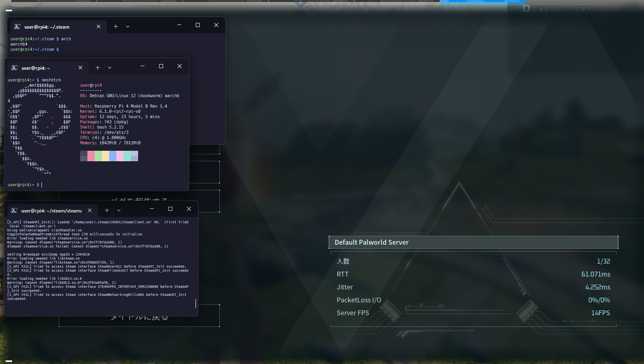The width and height of the screenshot is (644, 364).
Task: Open the tab dropdown in the steam log terminal
Action: [x=119, y=210]
